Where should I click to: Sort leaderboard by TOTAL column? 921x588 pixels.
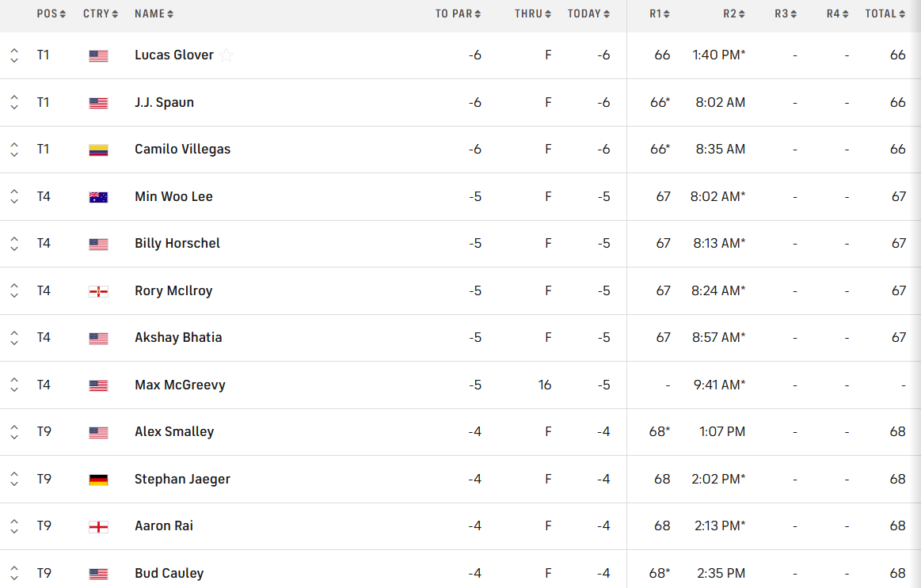[x=885, y=13]
